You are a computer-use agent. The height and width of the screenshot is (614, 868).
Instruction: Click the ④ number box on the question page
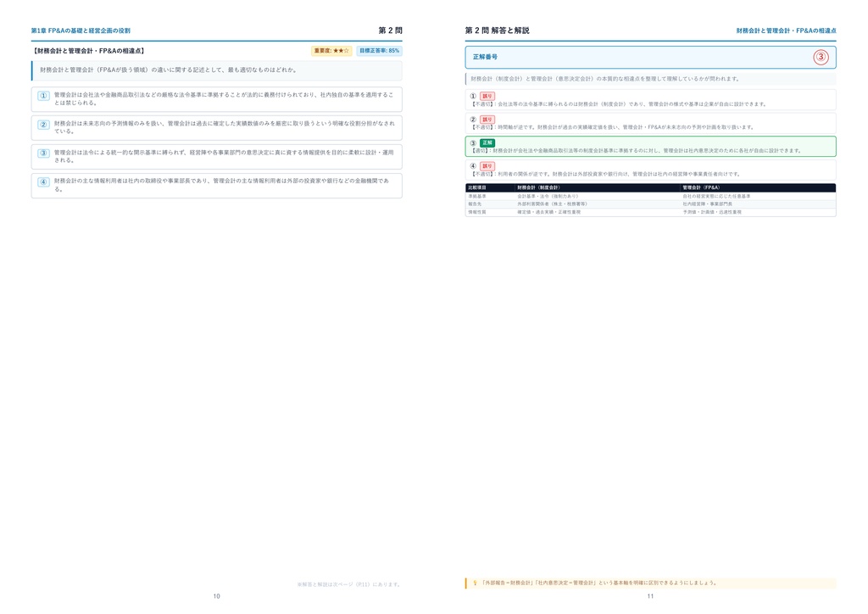point(43,181)
